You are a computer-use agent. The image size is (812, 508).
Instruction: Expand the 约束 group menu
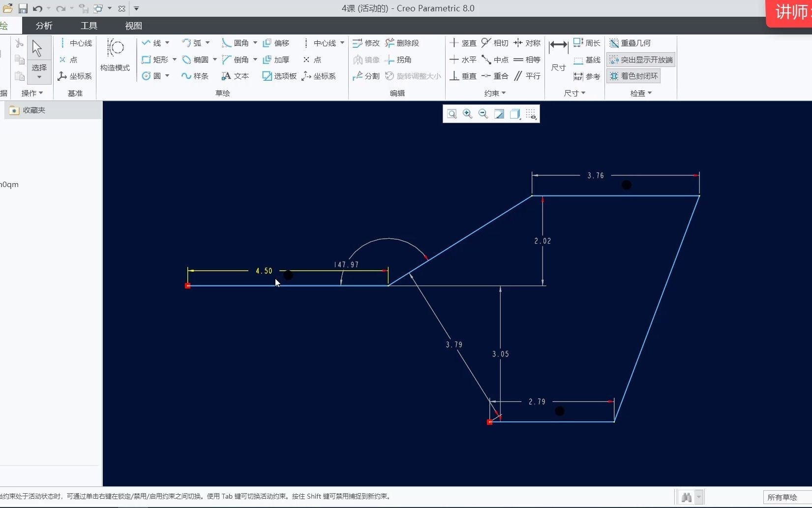point(495,93)
